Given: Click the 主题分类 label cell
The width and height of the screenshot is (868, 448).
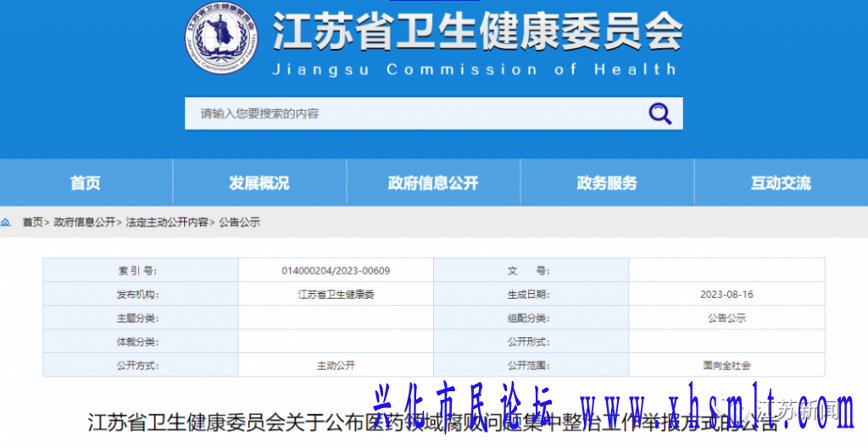Looking at the screenshot, I should click(x=141, y=318).
